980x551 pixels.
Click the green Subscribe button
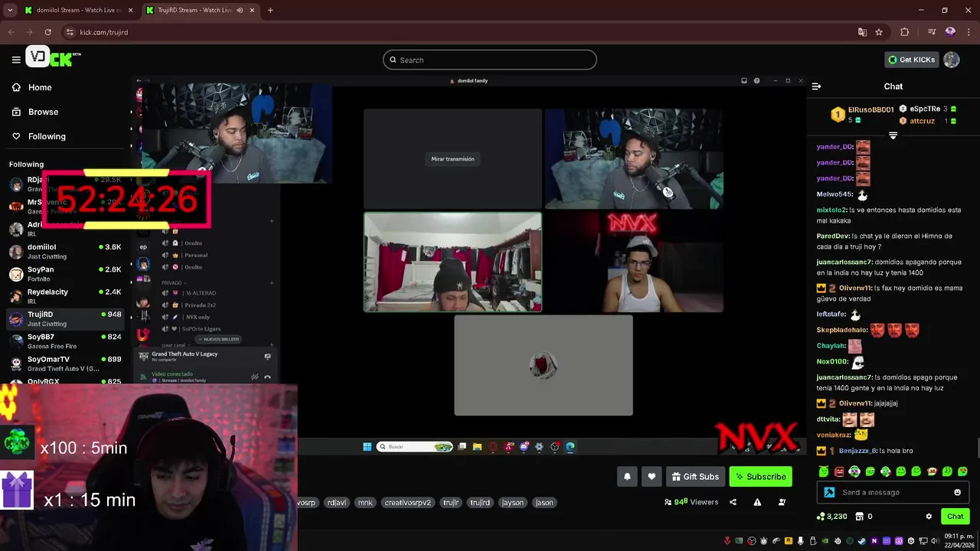(x=760, y=477)
